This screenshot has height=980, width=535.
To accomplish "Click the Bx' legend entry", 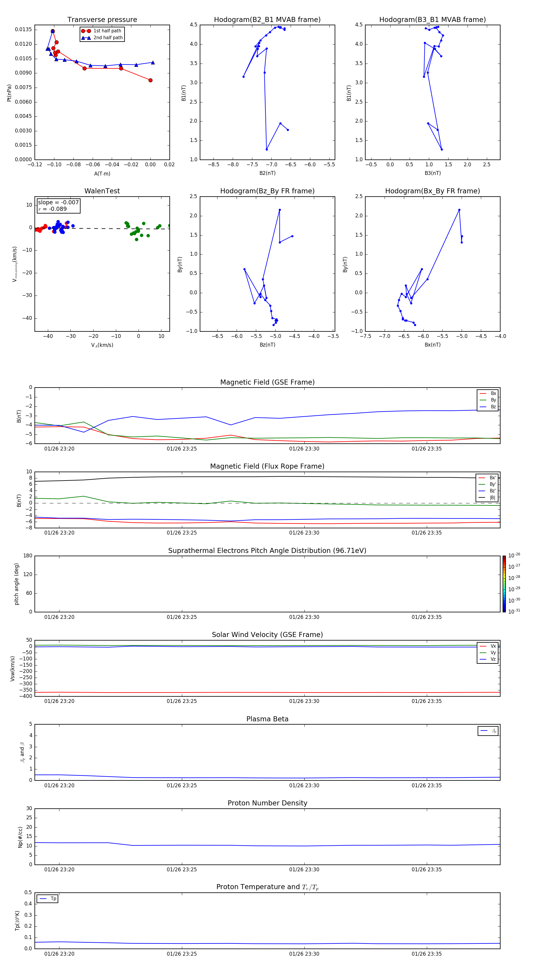I will point(487,478).
